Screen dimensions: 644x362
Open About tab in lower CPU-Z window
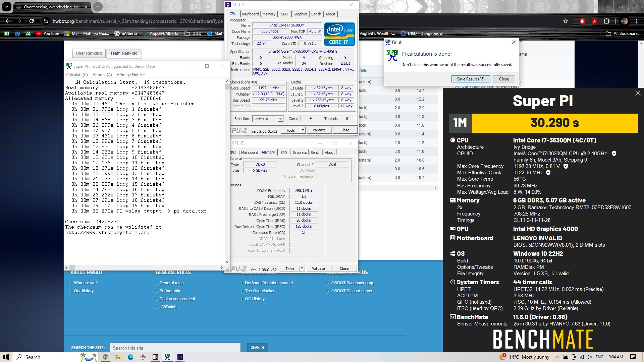pos(330,153)
